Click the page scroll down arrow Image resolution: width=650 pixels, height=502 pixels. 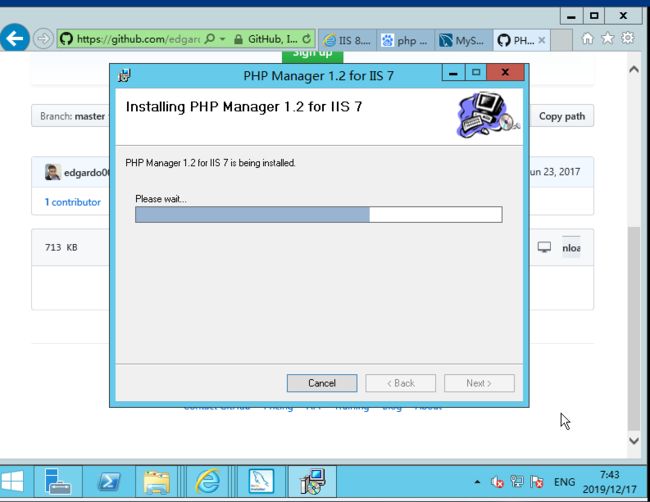coord(633,440)
